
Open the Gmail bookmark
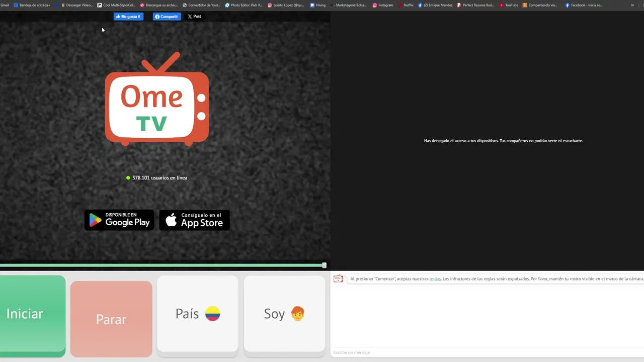coord(5,5)
